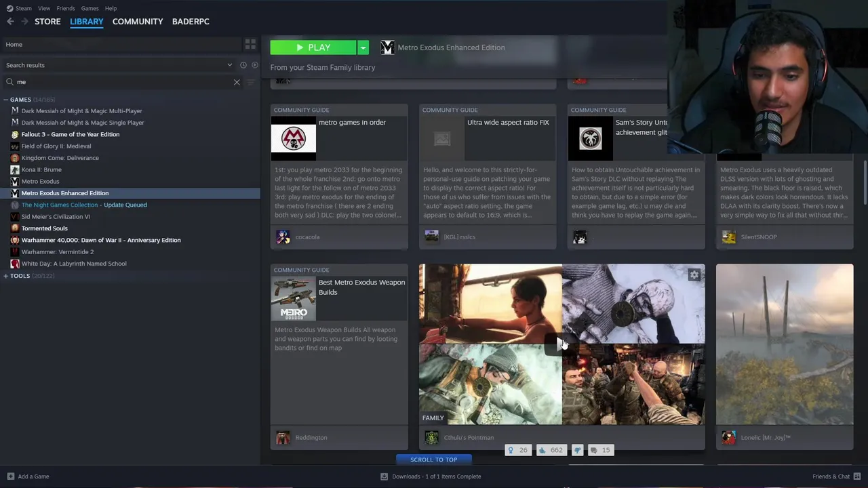Screen dimensions: 868x488
Task: Open the foggy bridge screenshot
Action: pyautogui.click(x=785, y=344)
